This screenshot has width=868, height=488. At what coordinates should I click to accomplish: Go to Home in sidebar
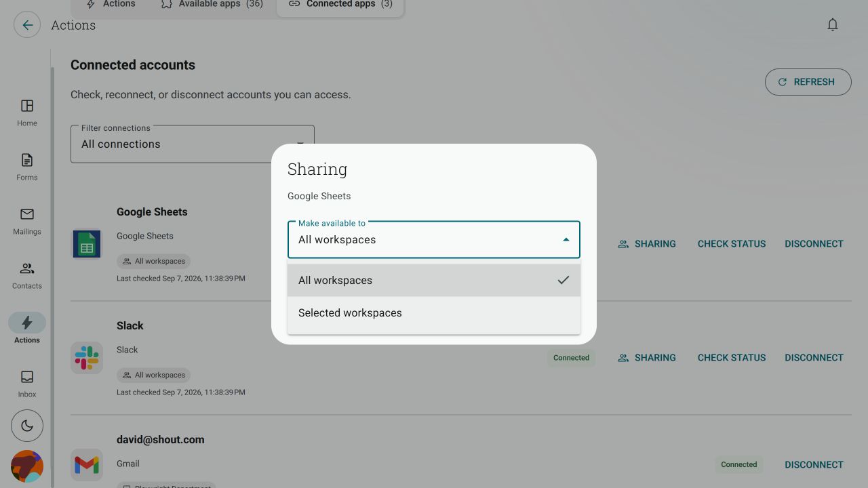point(27,113)
